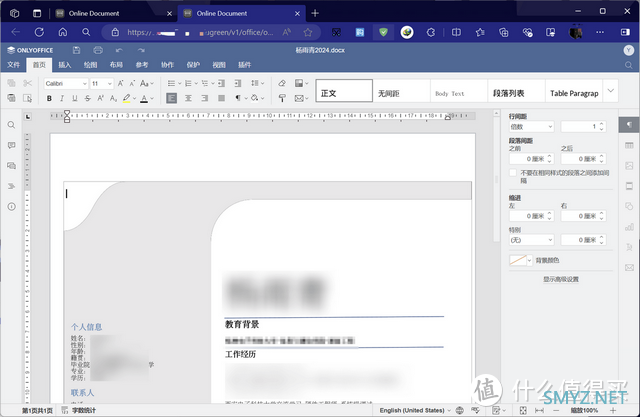Click the paragraph shading bucket icon
Image resolution: width=640 pixels, height=417 pixels.
click(x=255, y=98)
